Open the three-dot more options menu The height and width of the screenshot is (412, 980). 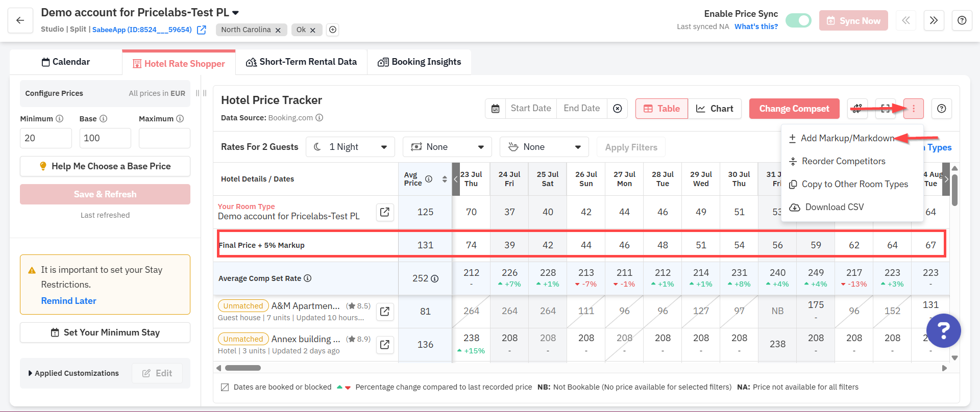coord(914,109)
